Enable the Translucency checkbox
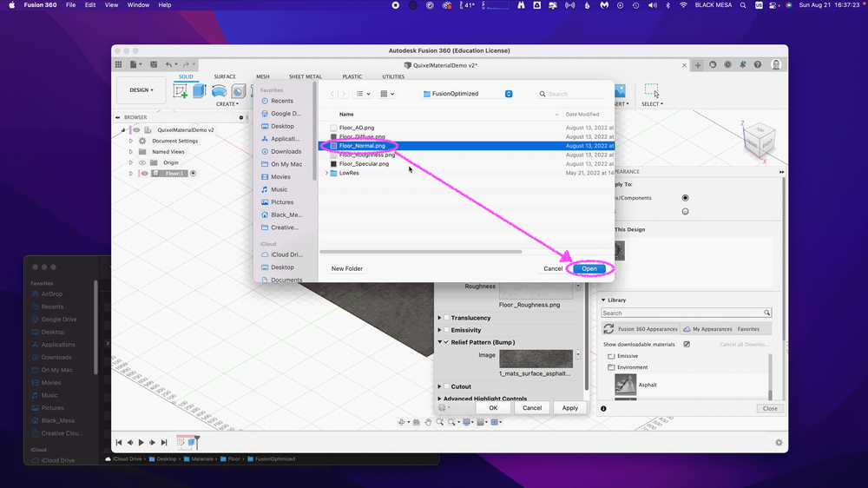Viewport: 868px width, 488px height. click(x=447, y=318)
